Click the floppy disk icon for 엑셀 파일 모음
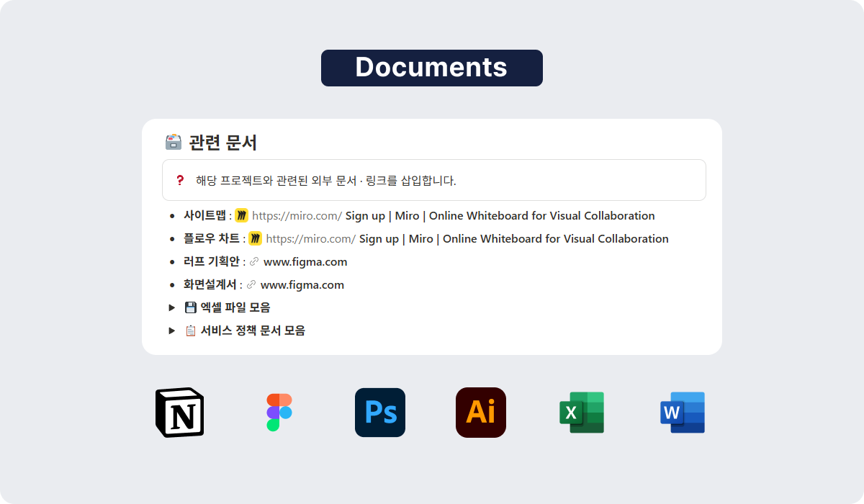The width and height of the screenshot is (864, 504). [191, 307]
